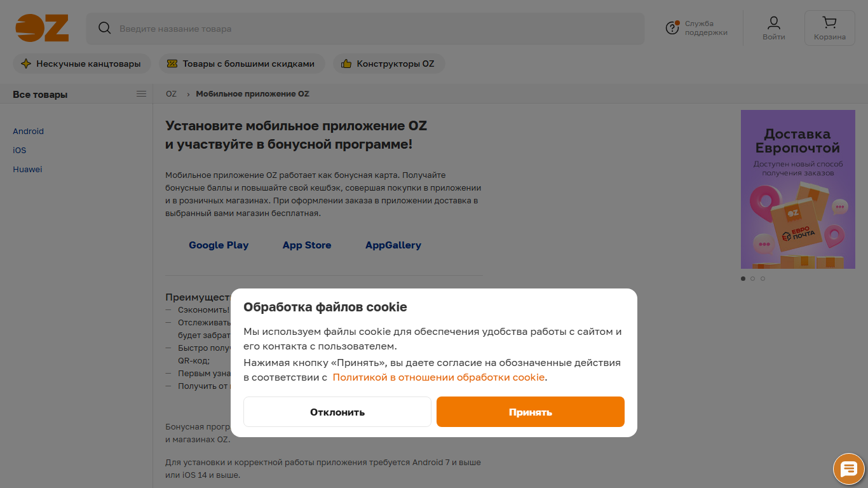Open the Google Play link
868x488 pixels.
(219, 245)
